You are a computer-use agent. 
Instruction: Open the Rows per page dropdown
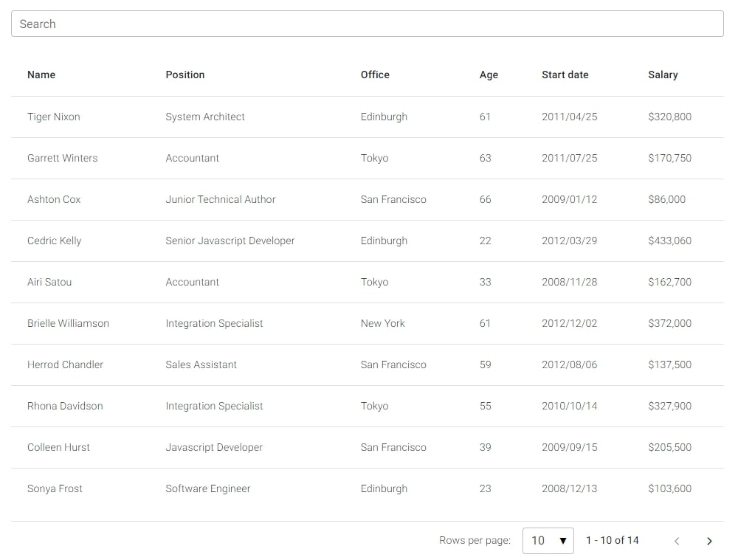[548, 541]
